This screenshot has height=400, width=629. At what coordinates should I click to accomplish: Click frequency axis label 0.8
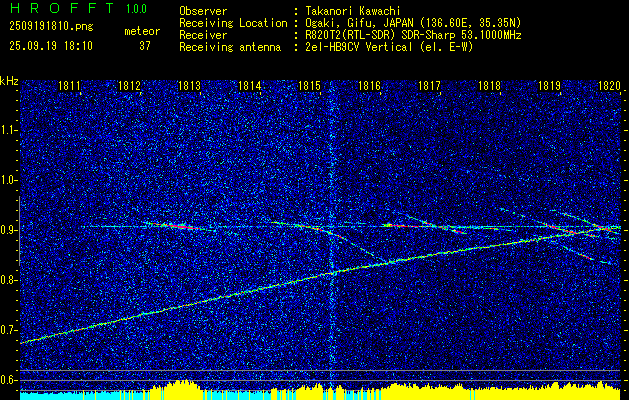pyautogui.click(x=9, y=280)
